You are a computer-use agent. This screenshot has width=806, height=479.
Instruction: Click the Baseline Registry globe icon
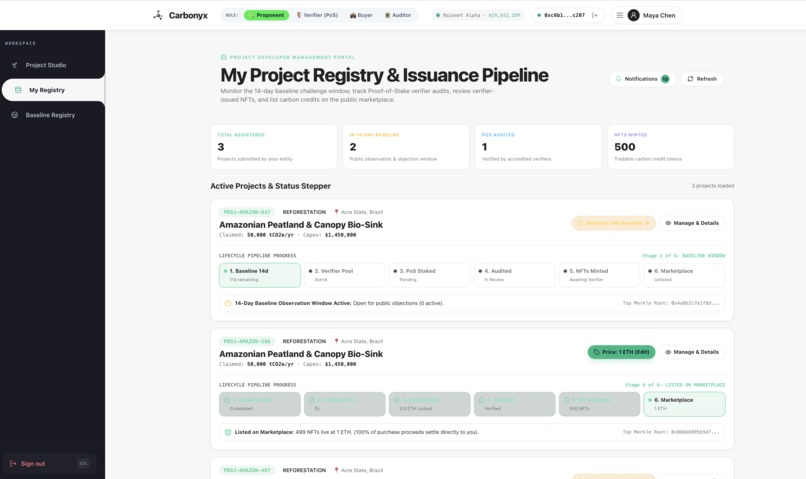(x=14, y=115)
